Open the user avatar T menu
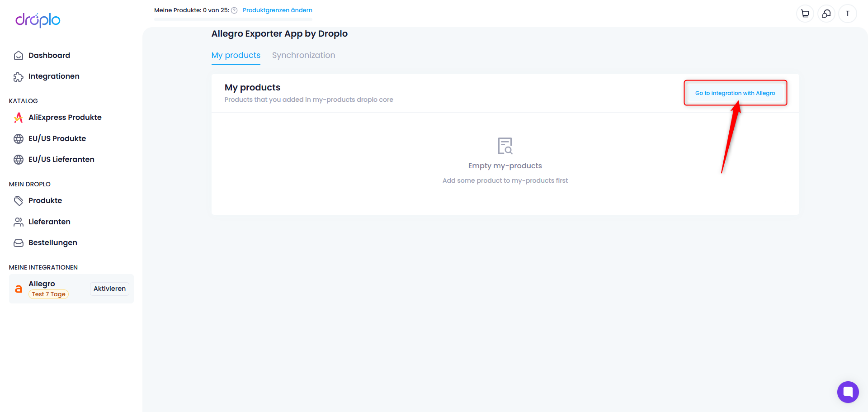The height and width of the screenshot is (412, 868). click(848, 14)
